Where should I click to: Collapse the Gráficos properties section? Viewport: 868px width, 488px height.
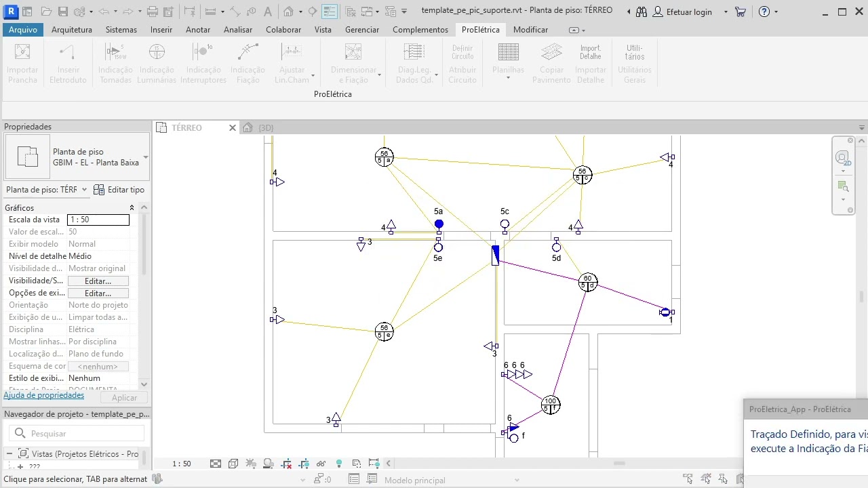[132, 207]
